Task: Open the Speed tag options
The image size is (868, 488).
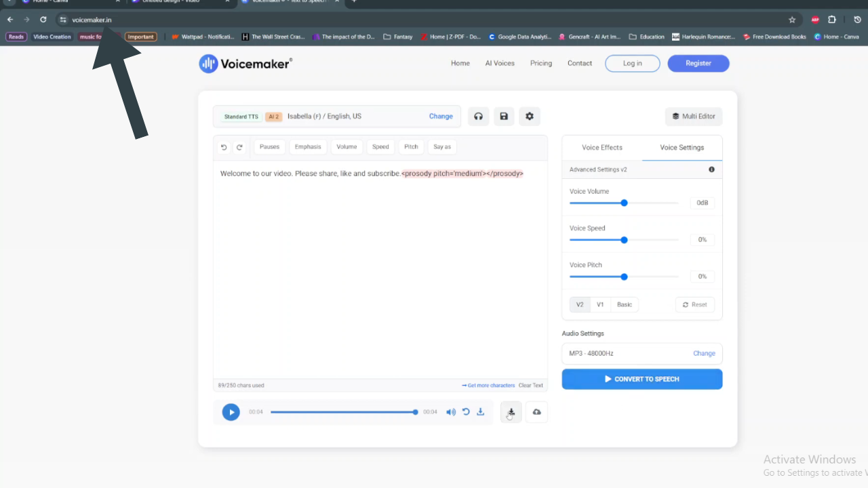Action: pyautogui.click(x=380, y=147)
